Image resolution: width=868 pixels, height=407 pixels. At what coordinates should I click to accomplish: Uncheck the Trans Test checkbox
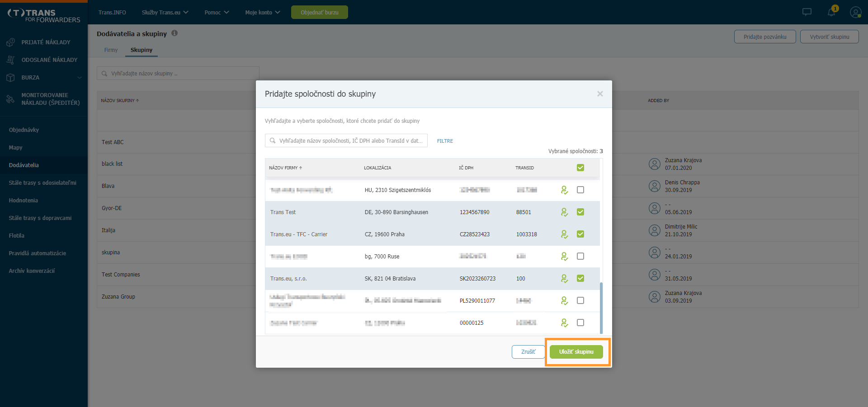click(580, 212)
